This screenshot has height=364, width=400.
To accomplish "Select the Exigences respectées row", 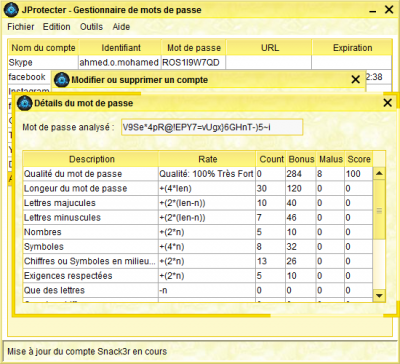I will 198,276.
